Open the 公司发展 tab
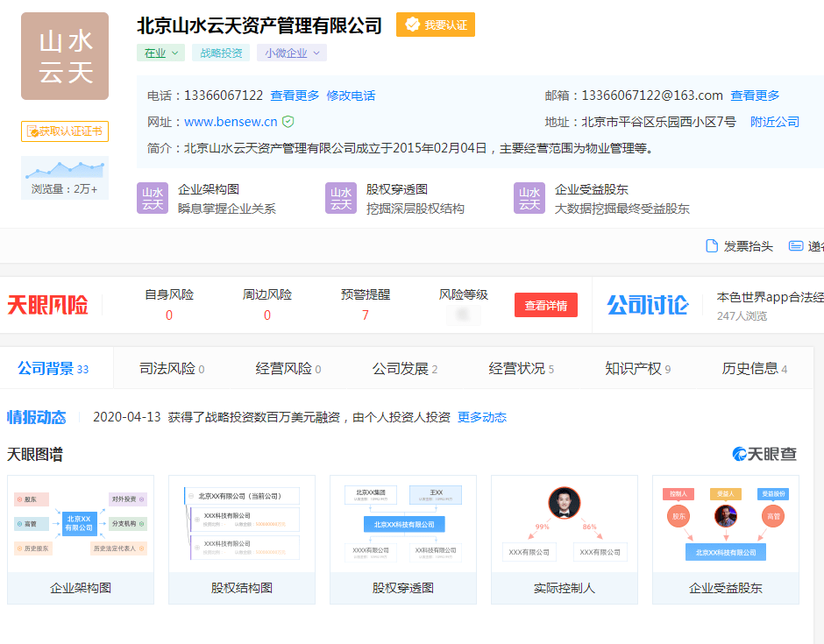824x644 pixels. (x=405, y=368)
